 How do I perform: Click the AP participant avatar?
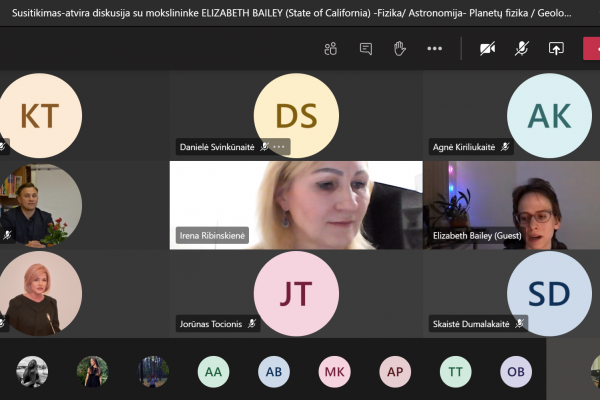[395, 372]
